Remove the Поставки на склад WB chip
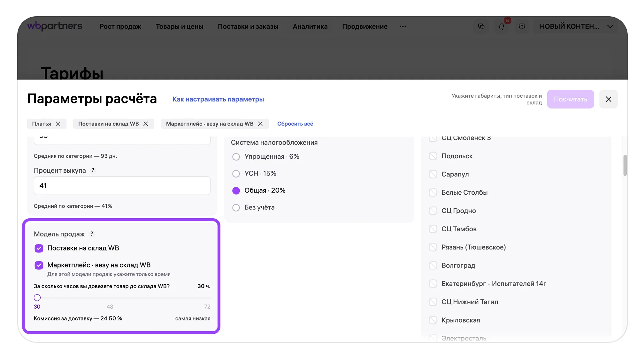Viewport: 644px width, 359px height. pos(146,124)
